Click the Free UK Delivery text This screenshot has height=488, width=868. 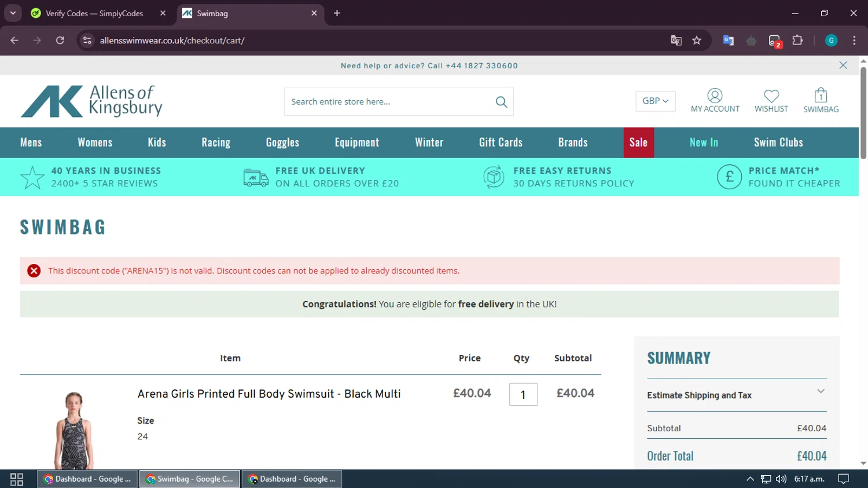coord(320,171)
